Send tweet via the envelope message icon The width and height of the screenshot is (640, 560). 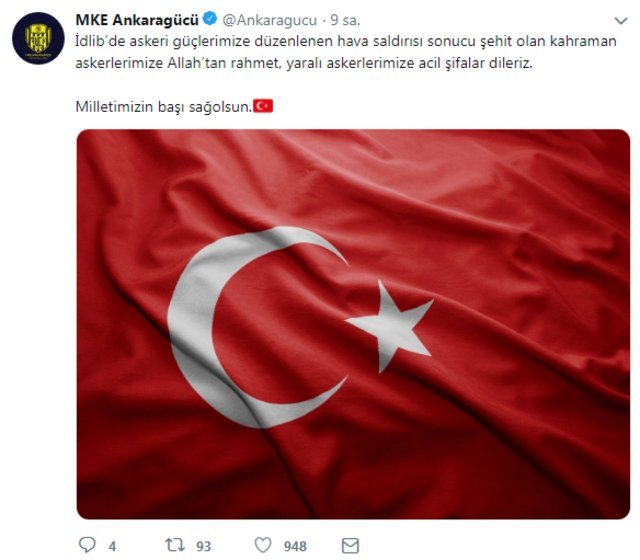pos(350,546)
